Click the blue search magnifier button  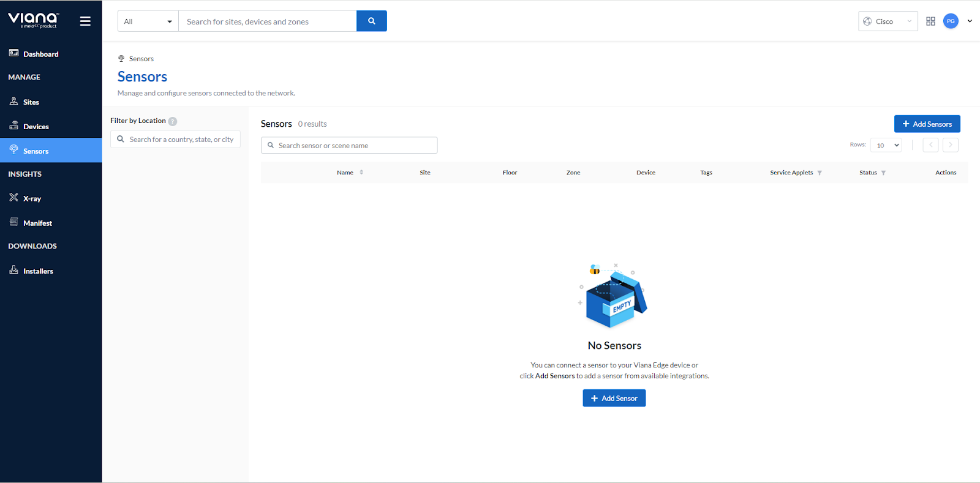[371, 21]
